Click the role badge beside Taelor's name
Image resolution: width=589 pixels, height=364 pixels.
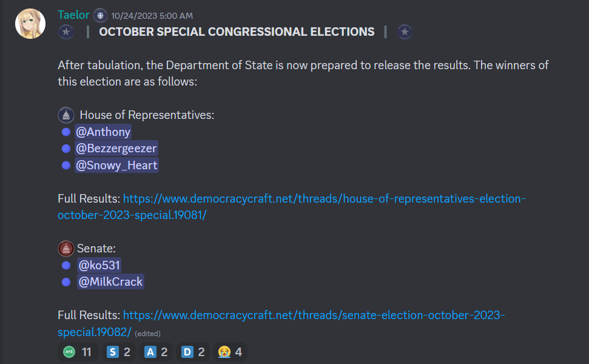[x=100, y=16]
